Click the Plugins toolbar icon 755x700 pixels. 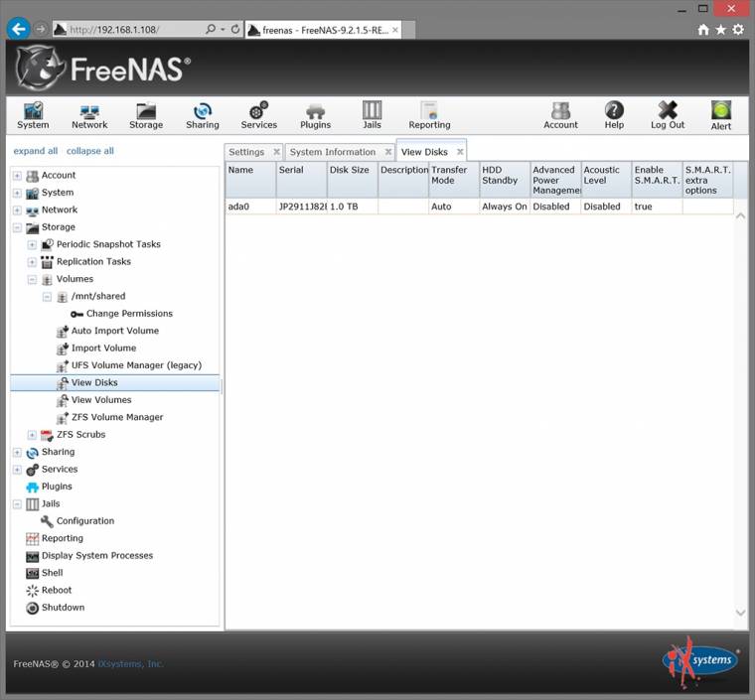315,114
